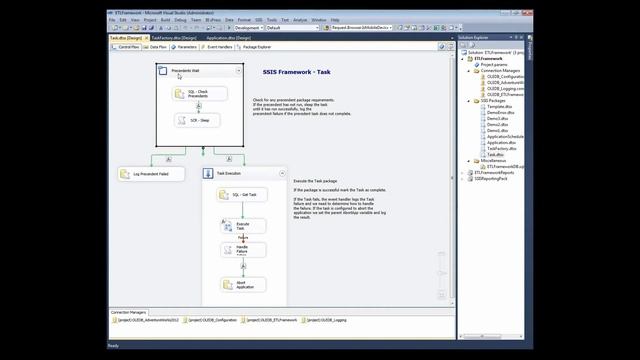The width and height of the screenshot is (640, 360).
Task: Click the SSIS toolbox icon at design surface top-right
Action: 450,47
